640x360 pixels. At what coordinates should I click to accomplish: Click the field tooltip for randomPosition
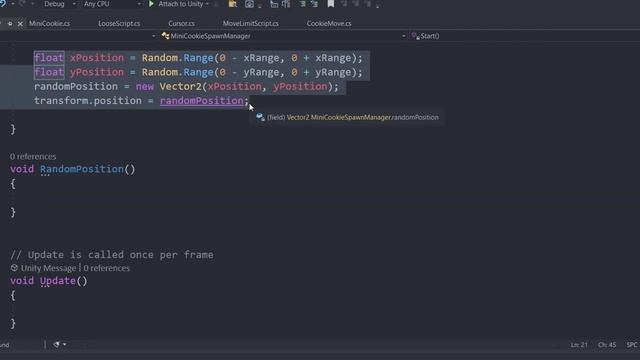(347, 118)
